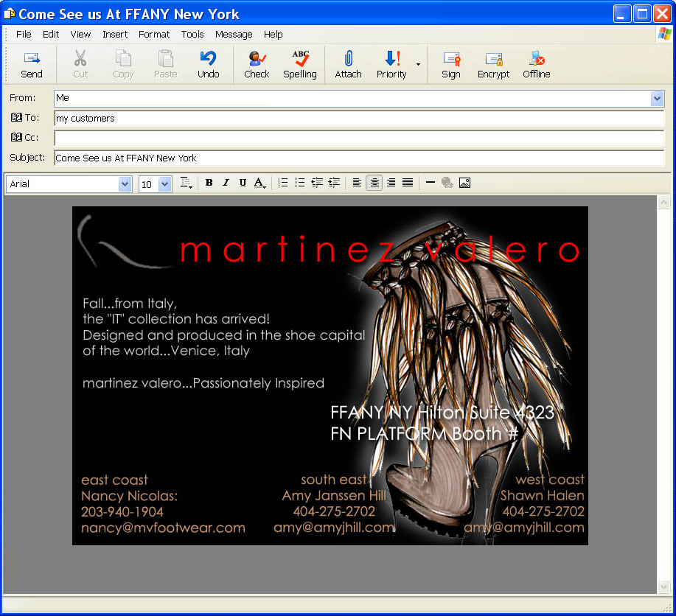The height and width of the screenshot is (616, 676).
Task: Open the font size 10 dropdown
Action: [x=164, y=184]
